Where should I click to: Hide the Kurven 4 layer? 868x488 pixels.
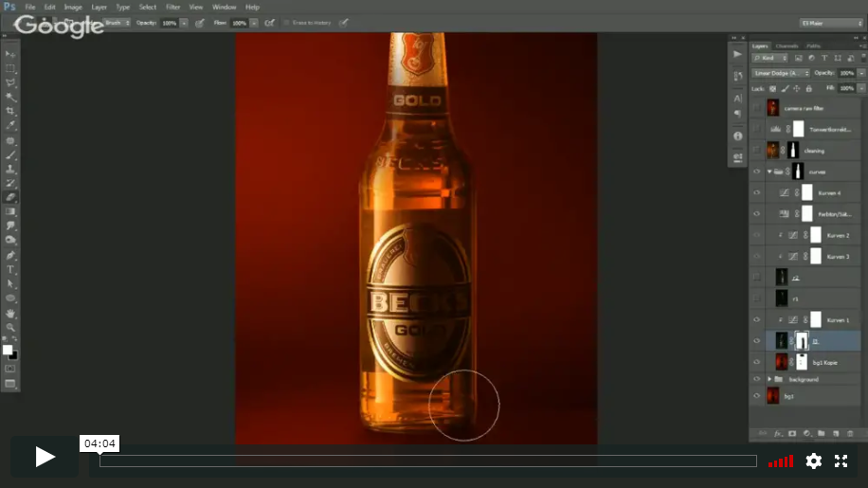pyautogui.click(x=757, y=192)
